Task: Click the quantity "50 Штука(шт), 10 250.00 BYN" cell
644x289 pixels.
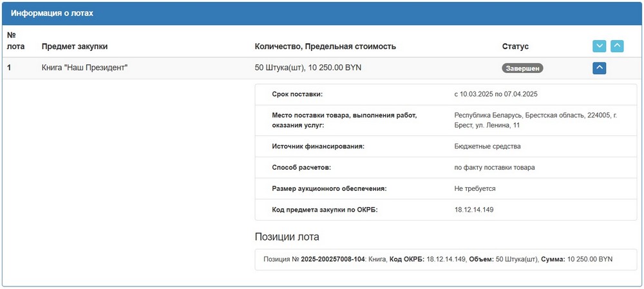Action: click(x=308, y=68)
